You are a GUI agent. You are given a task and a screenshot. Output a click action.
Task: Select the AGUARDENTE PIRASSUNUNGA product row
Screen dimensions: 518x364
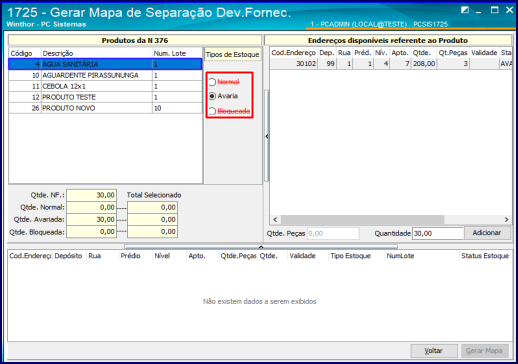click(x=105, y=75)
